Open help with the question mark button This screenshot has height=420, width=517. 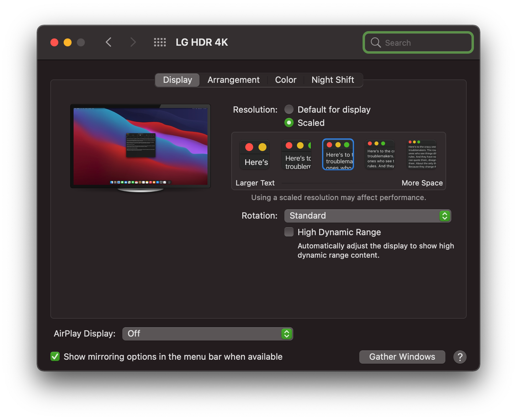tap(460, 357)
